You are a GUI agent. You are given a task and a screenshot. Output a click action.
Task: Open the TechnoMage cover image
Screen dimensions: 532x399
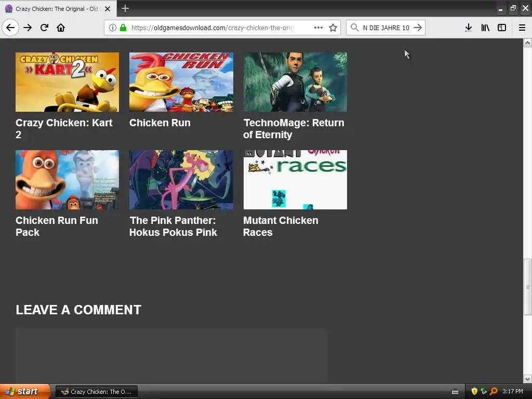click(295, 82)
